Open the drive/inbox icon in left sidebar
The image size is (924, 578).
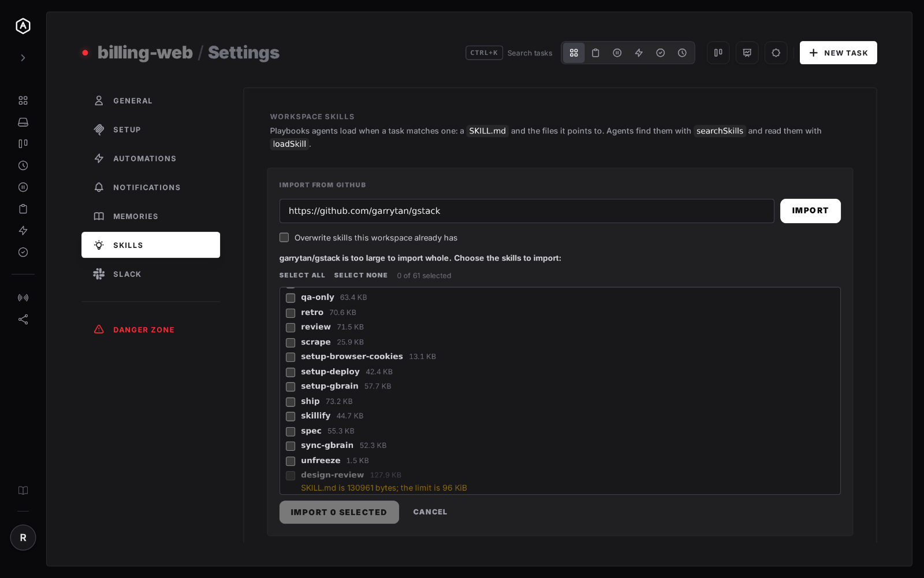[x=23, y=122]
